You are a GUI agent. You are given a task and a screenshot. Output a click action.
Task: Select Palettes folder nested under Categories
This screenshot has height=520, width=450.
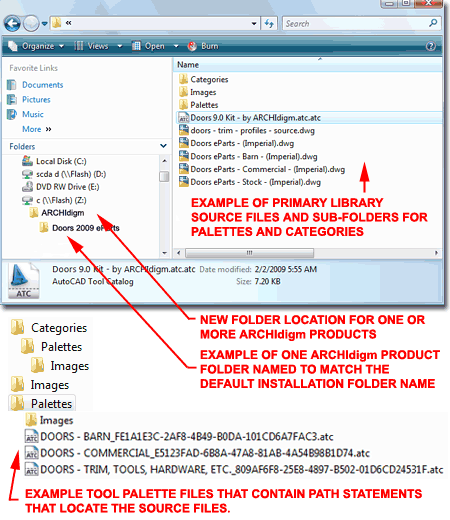61,347
